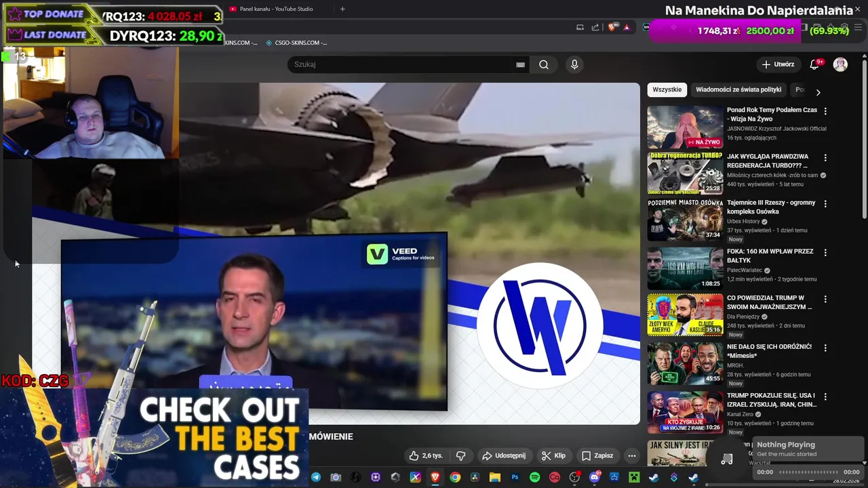The height and width of the screenshot is (488, 868).
Task: Activate voice search microphone icon
Action: click(574, 64)
